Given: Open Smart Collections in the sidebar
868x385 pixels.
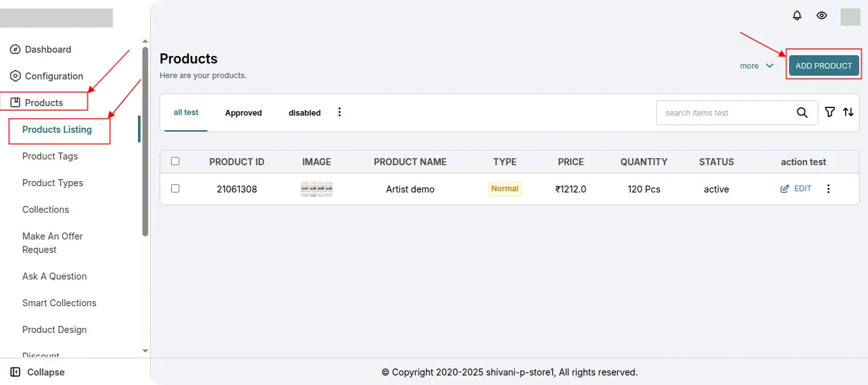Looking at the screenshot, I should [x=59, y=303].
